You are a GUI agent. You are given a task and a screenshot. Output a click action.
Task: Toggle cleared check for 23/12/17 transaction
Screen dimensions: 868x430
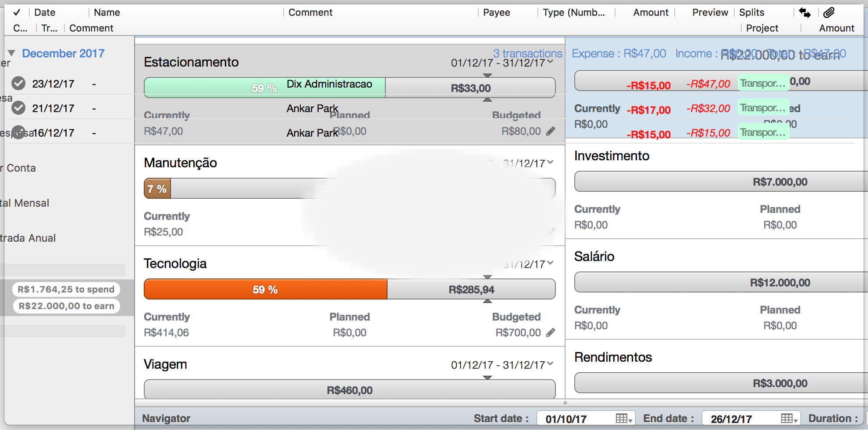18,83
